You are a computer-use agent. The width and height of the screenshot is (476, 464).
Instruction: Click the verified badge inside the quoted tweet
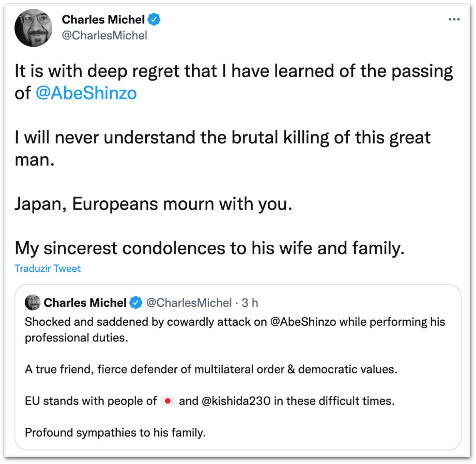pos(136,303)
